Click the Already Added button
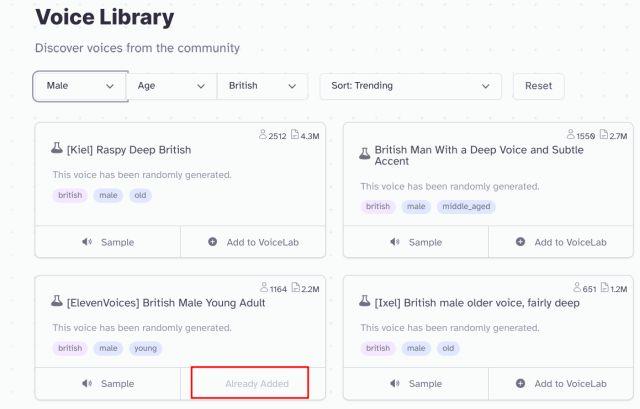 (256, 383)
